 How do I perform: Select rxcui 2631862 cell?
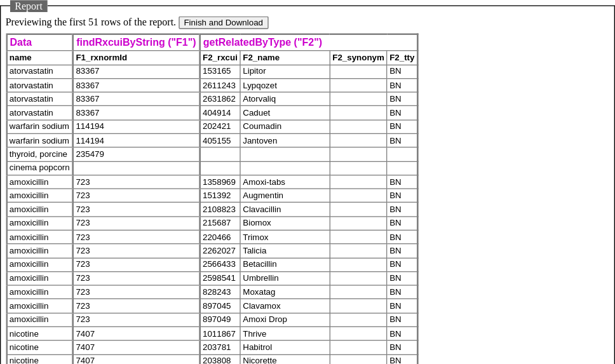tap(220, 99)
